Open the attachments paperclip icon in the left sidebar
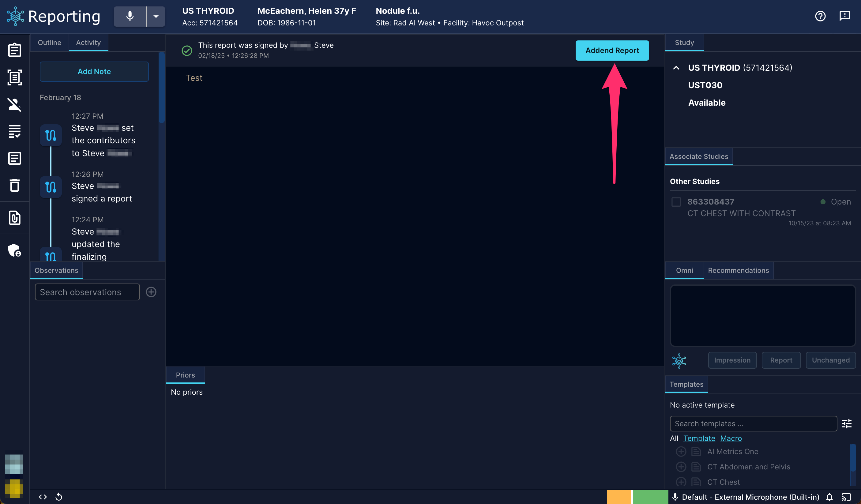 pyautogui.click(x=14, y=218)
